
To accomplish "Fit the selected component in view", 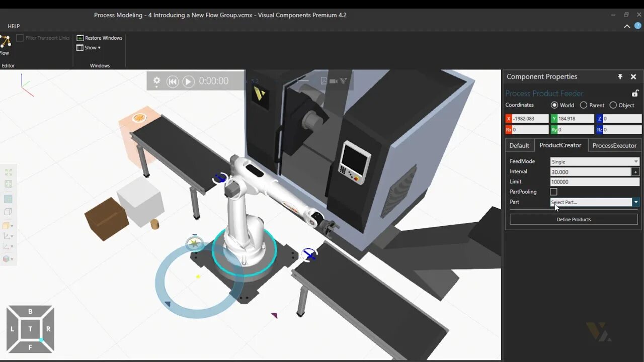I will click(x=8, y=185).
